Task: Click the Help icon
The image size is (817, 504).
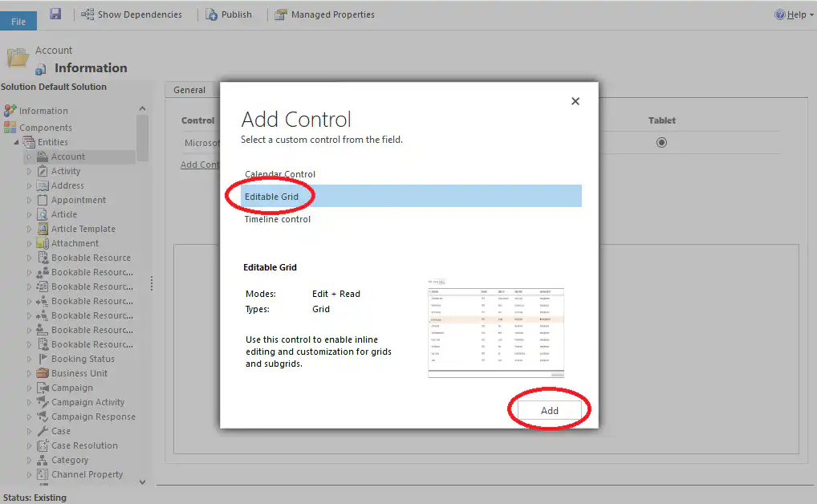Action: pos(778,14)
